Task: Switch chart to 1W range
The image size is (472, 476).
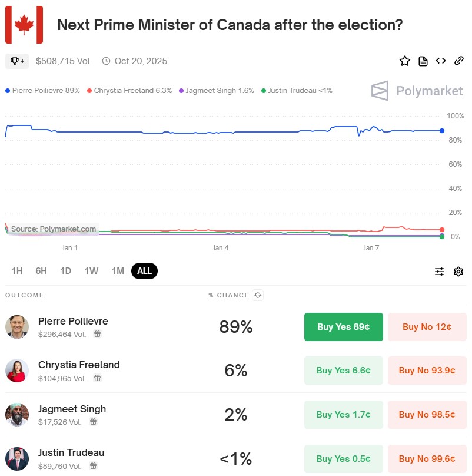Action: 91,271
